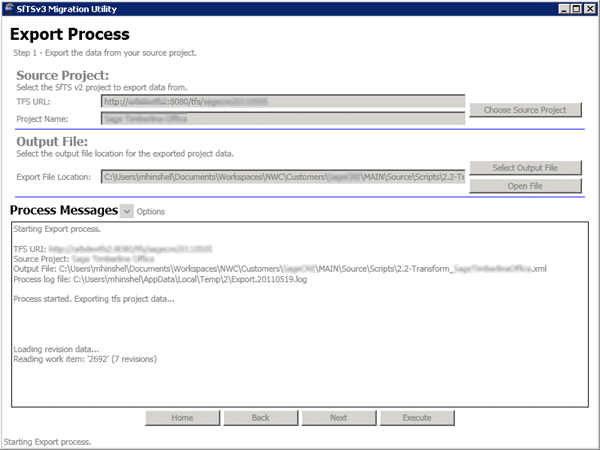Run the export with Execute
The image size is (600, 450).
click(417, 417)
